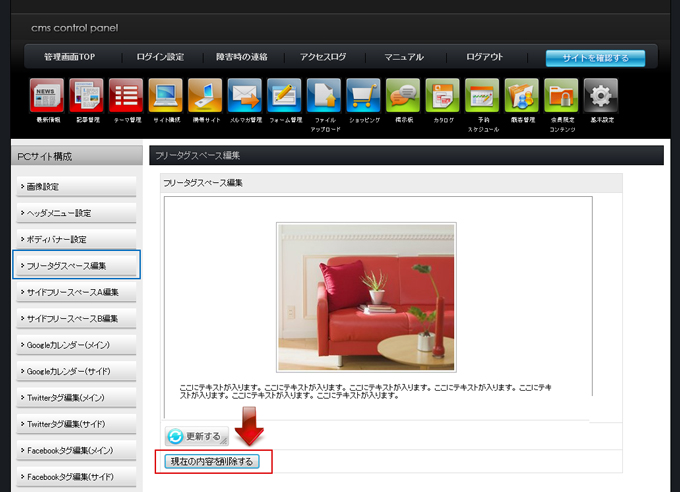
Task: Open the 記事管理 article management icon
Action: click(x=87, y=96)
